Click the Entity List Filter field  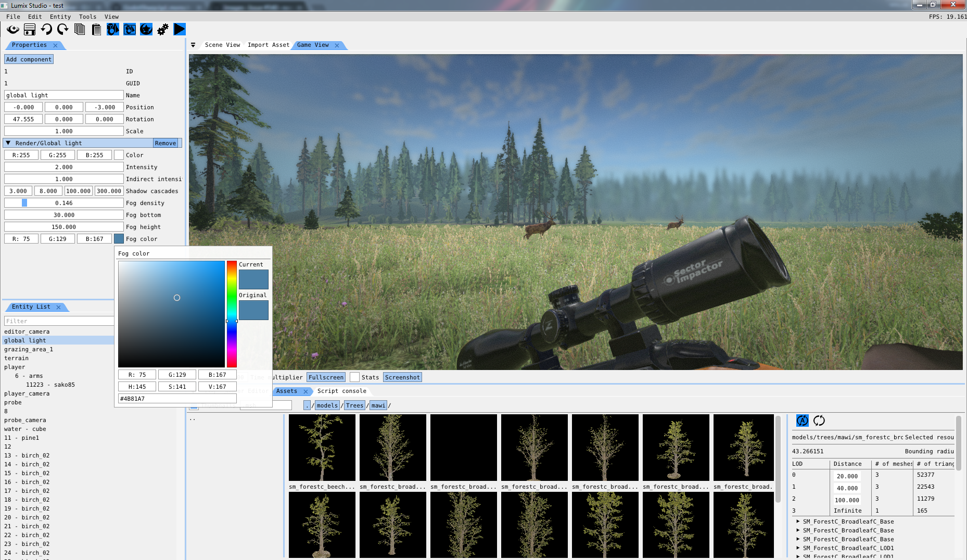[59, 321]
